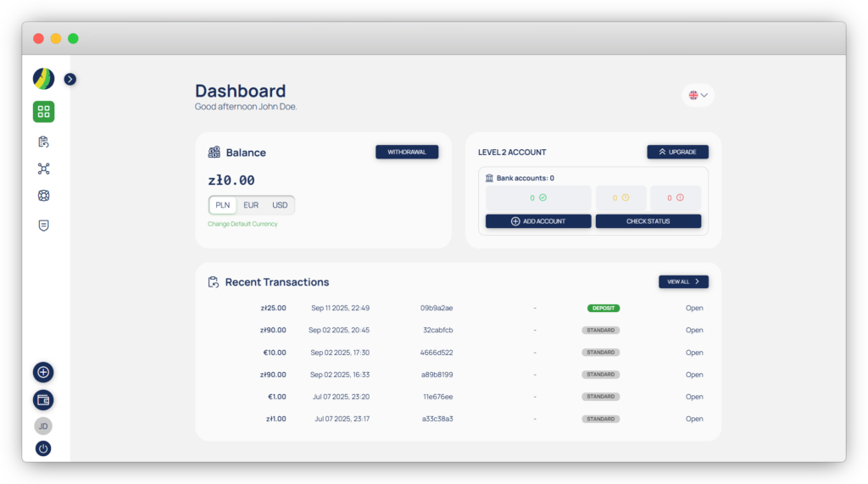Image resolution: width=868 pixels, height=484 pixels.
Task: Open the JD user profile avatar
Action: 43,426
